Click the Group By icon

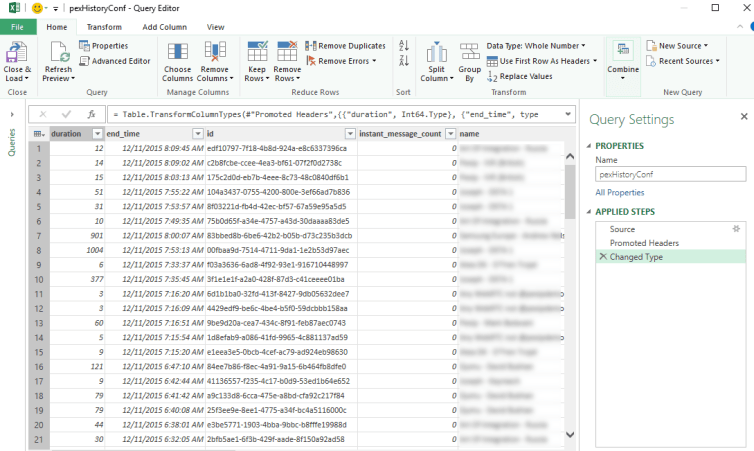470,54
